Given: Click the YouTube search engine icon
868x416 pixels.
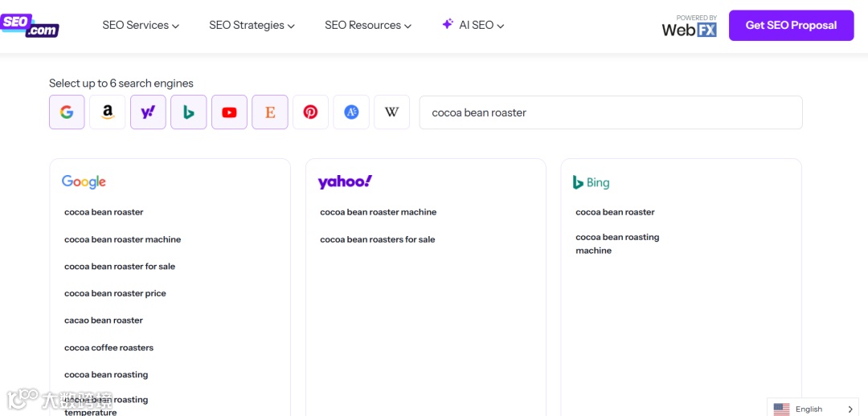Looking at the screenshot, I should pyautogui.click(x=229, y=112).
